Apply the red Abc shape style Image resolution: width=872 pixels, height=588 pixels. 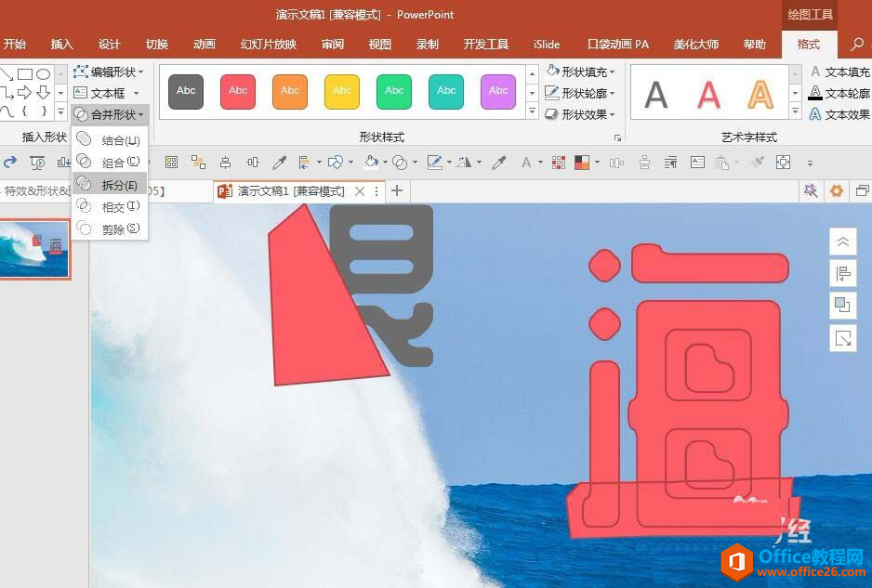(238, 91)
